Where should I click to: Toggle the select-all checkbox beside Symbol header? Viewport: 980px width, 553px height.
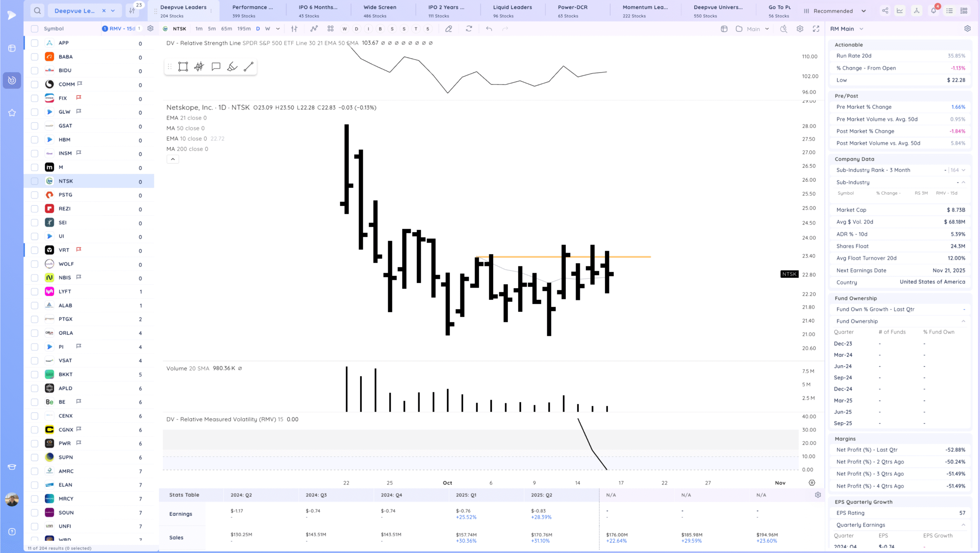click(34, 29)
